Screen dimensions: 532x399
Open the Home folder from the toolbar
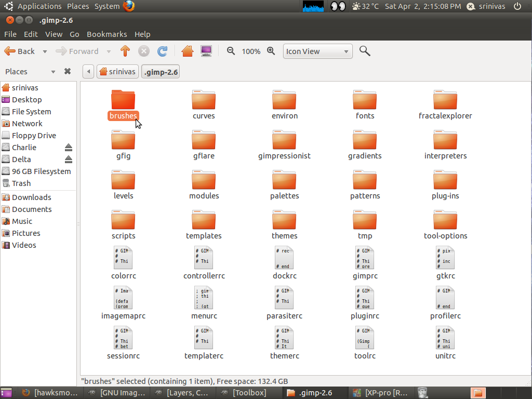[187, 51]
